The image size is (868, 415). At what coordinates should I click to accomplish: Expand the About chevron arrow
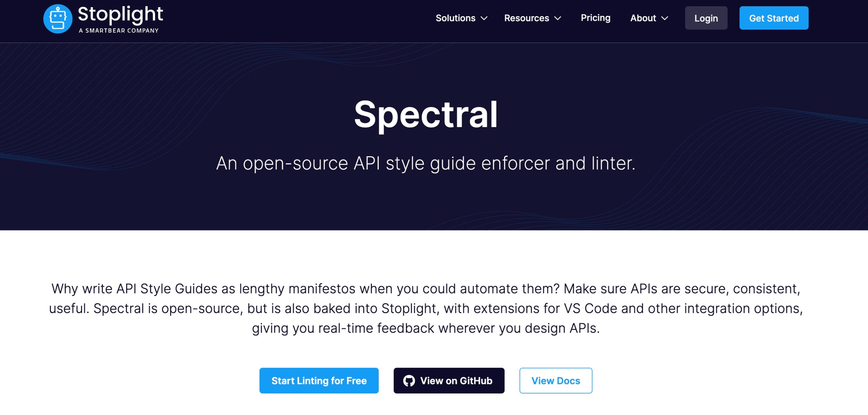click(665, 18)
